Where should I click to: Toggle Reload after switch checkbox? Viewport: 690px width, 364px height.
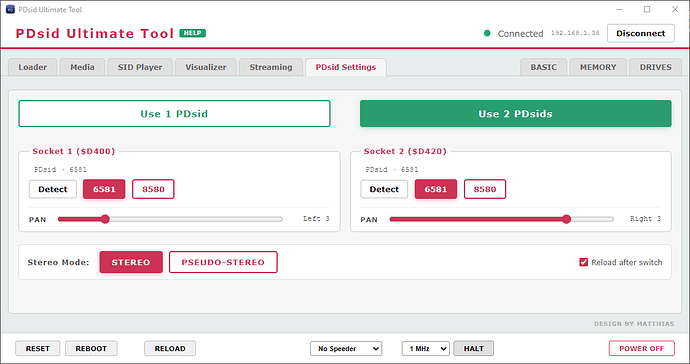coord(584,262)
